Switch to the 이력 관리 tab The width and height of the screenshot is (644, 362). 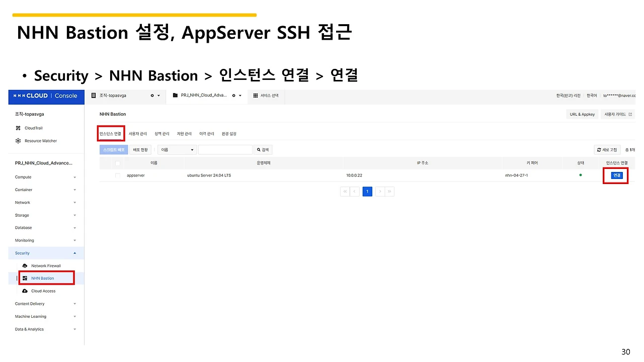[206, 134]
